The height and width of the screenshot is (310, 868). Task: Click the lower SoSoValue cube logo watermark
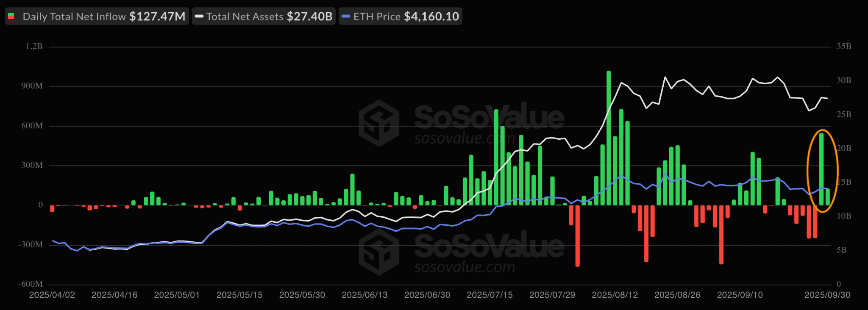pos(378,252)
